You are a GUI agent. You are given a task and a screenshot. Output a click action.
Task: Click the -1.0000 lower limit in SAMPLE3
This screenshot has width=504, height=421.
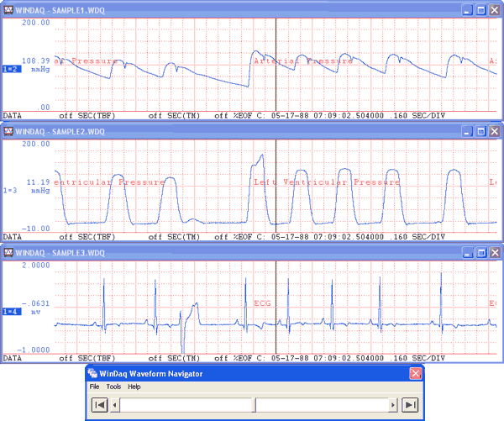coord(34,350)
